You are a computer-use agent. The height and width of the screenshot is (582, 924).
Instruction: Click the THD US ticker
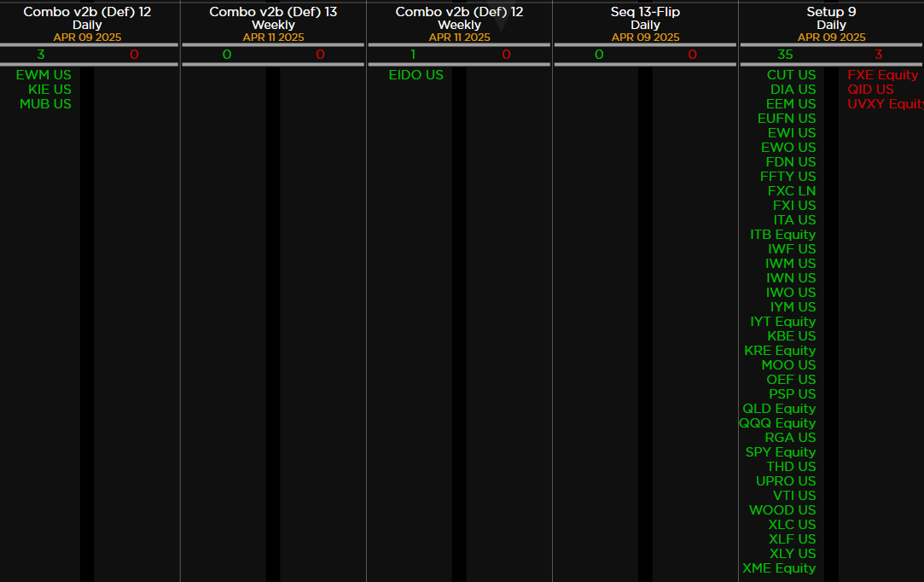click(x=792, y=467)
